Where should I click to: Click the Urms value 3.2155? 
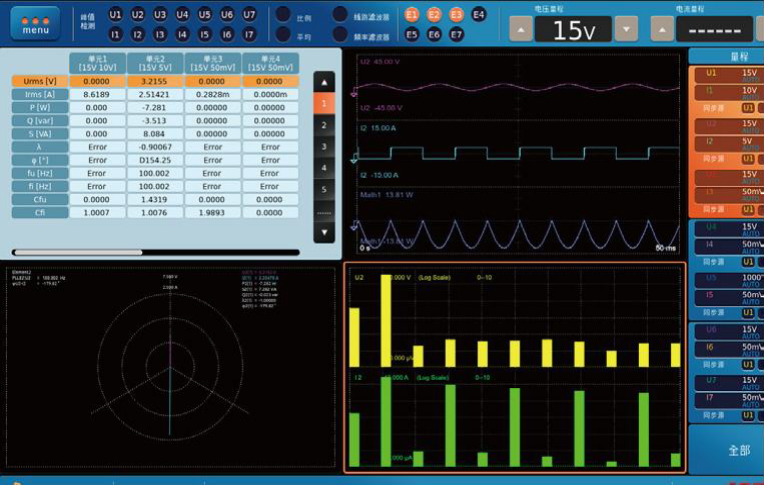(155, 81)
